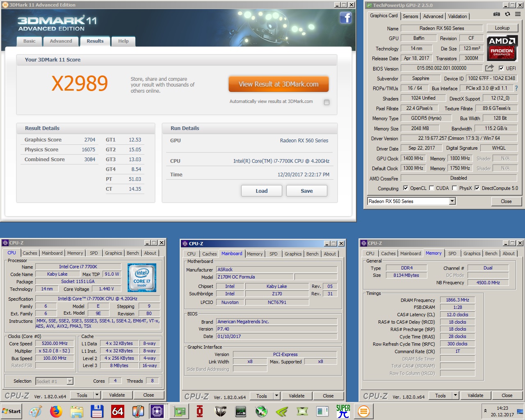Image resolution: width=525 pixels, height=420 pixels.
Task: Take a GPU-Z screenshot with camera icon
Action: pyautogui.click(x=497, y=14)
